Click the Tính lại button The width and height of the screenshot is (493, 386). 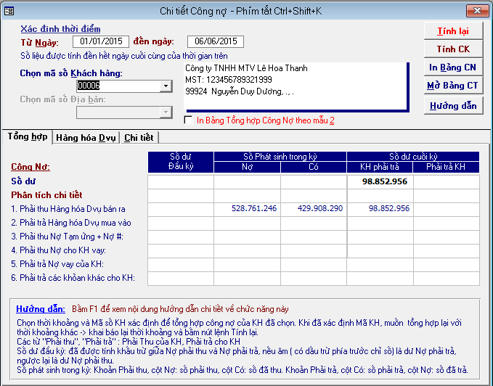coord(453,31)
